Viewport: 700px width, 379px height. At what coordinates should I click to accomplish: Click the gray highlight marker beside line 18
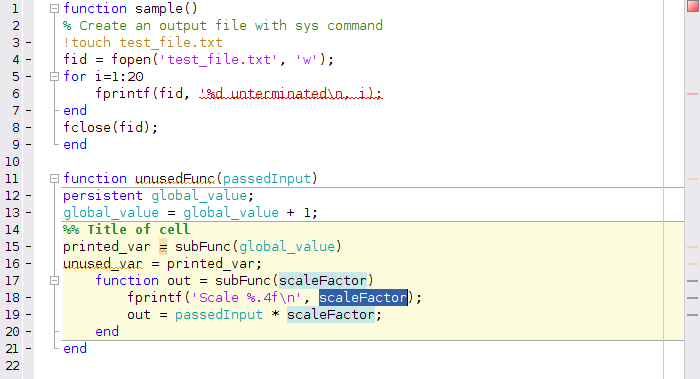pyautogui.click(x=692, y=298)
